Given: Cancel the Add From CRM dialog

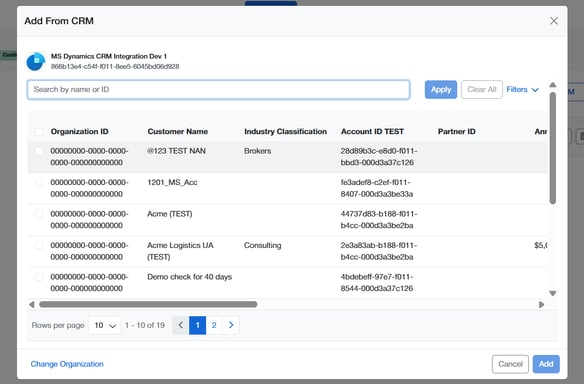Looking at the screenshot, I should tap(510, 364).
